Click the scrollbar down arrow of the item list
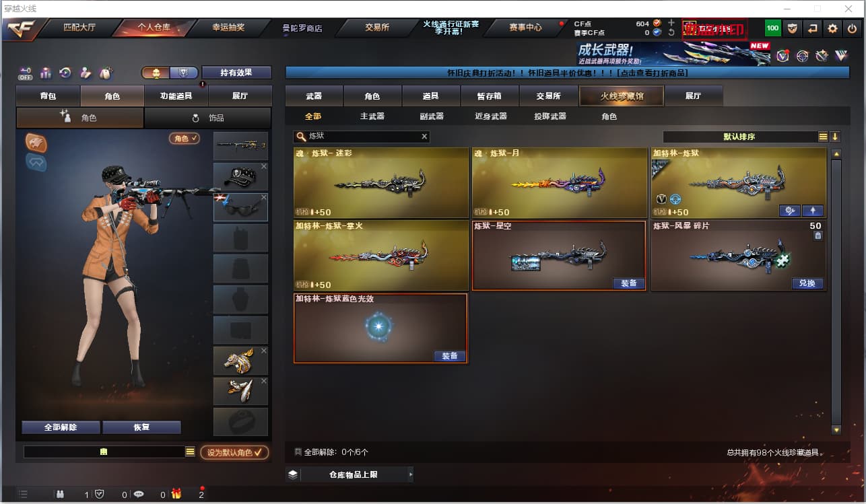866x504 pixels. tap(836, 429)
